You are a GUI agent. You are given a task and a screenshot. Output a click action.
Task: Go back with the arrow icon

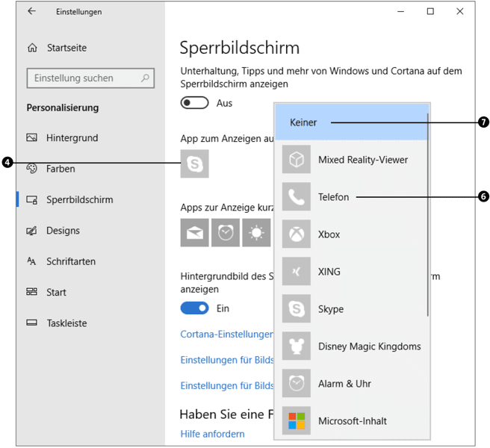[31, 11]
